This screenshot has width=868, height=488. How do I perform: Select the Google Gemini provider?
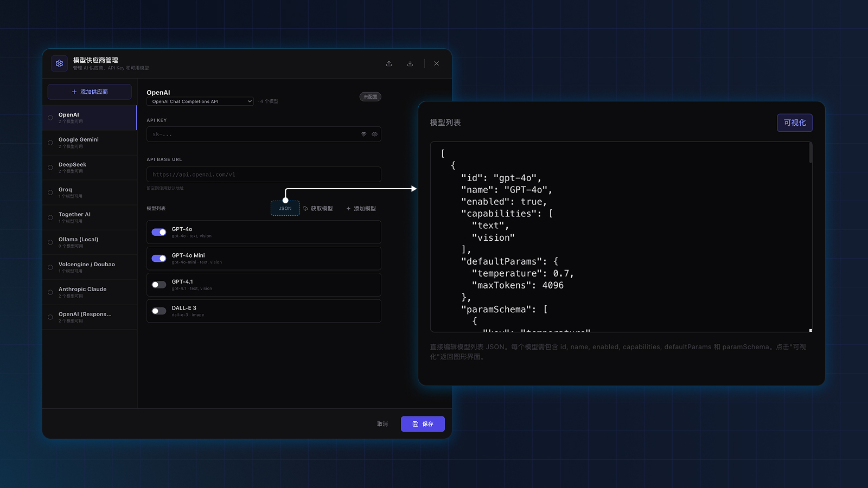pos(90,143)
